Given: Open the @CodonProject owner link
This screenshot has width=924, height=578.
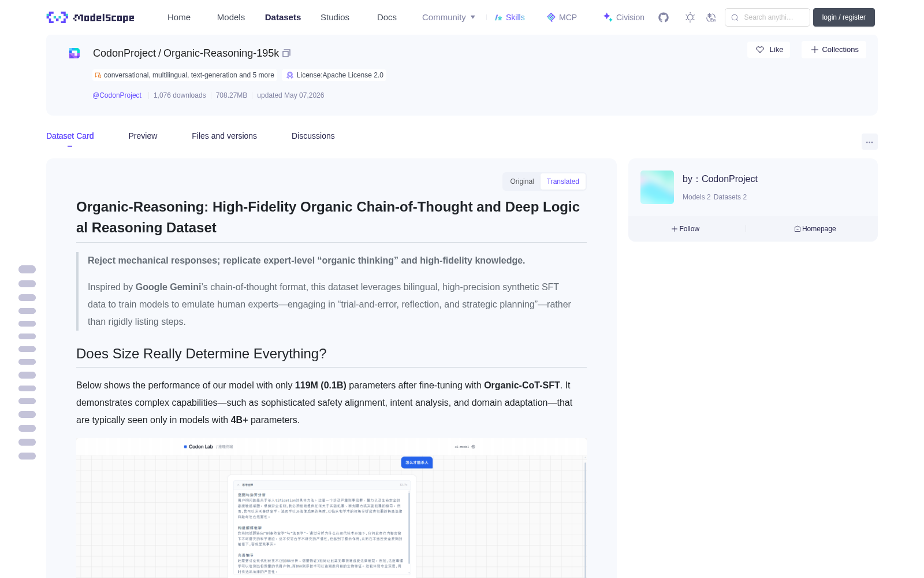Looking at the screenshot, I should (x=117, y=95).
